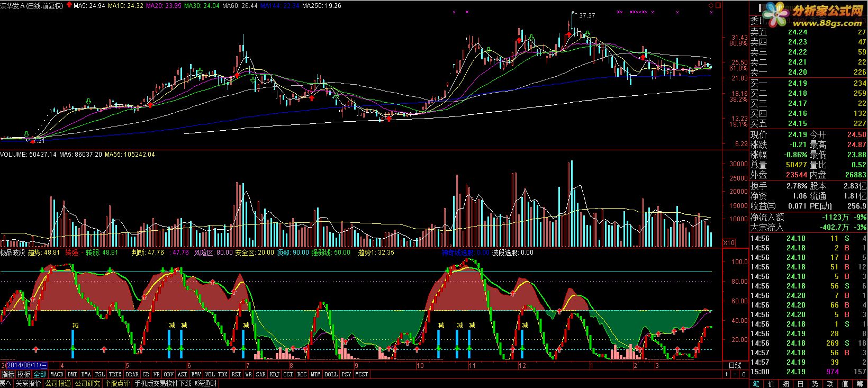Click the 极品波段 indicator name
The image size is (868, 388).
[13, 252]
